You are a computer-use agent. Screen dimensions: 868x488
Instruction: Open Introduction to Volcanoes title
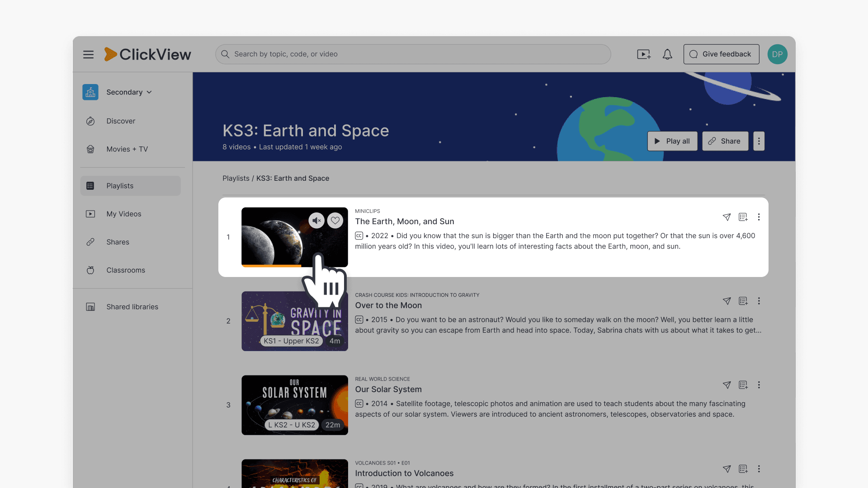(x=404, y=474)
